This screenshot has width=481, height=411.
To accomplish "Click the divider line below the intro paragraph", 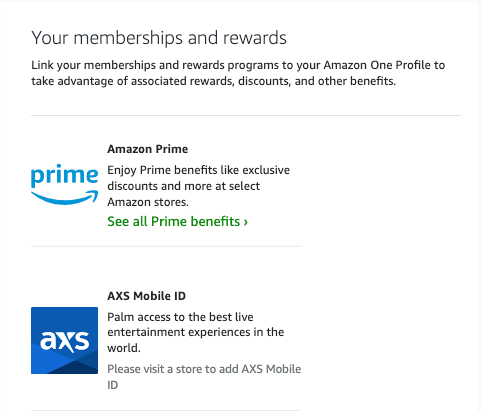I will coord(246,116).
